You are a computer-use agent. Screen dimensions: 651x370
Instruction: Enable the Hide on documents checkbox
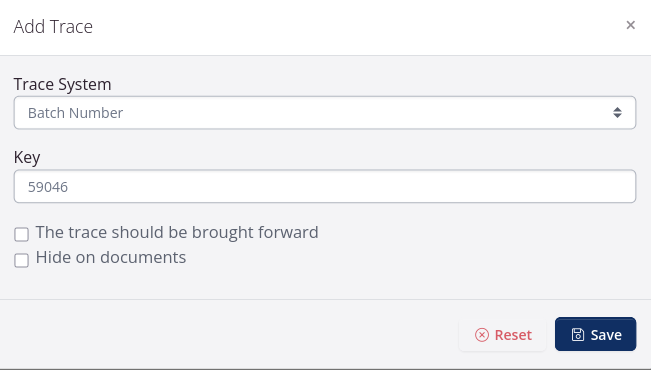21,260
